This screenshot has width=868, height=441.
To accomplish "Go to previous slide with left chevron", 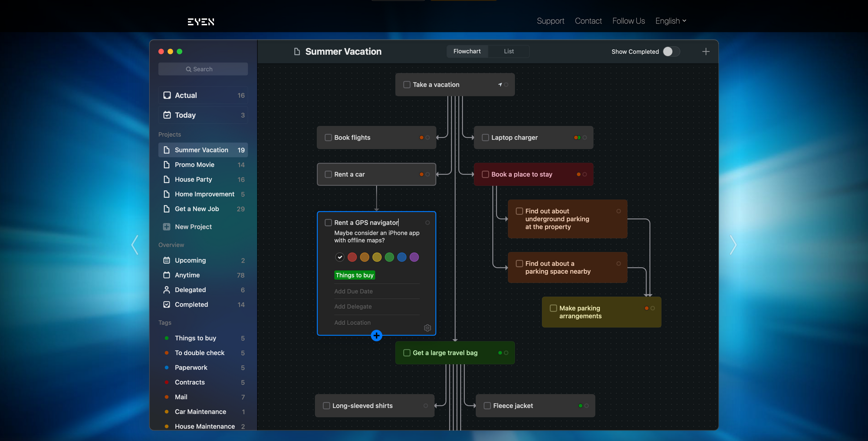I will point(135,245).
